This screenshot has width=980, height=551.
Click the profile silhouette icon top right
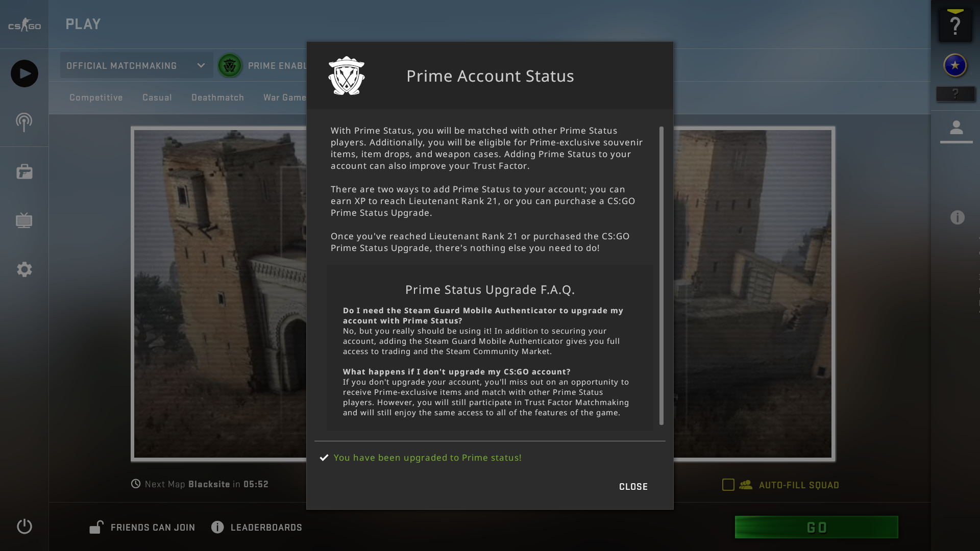[956, 129]
